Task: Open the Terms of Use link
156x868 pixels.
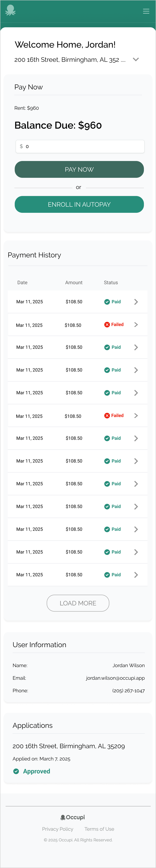Action: 99,829
